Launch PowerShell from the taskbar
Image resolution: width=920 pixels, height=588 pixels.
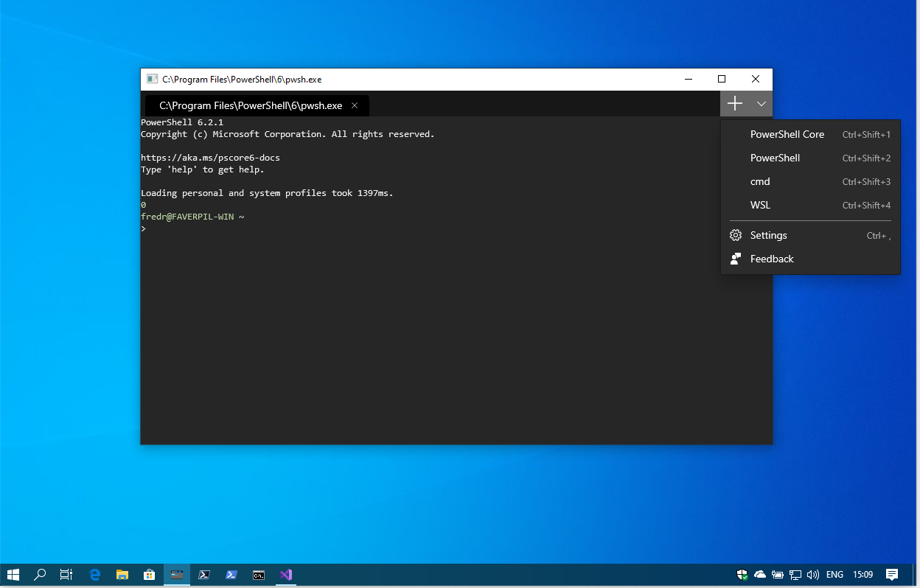tap(231, 574)
